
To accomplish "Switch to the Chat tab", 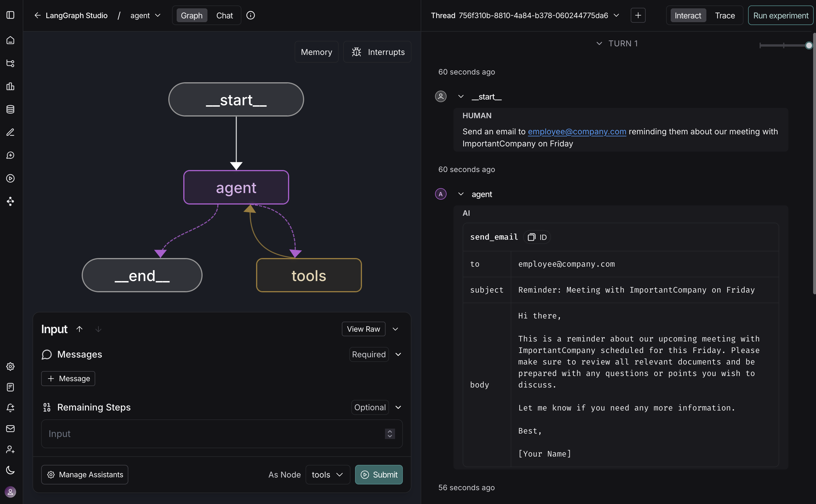I will pyautogui.click(x=224, y=15).
